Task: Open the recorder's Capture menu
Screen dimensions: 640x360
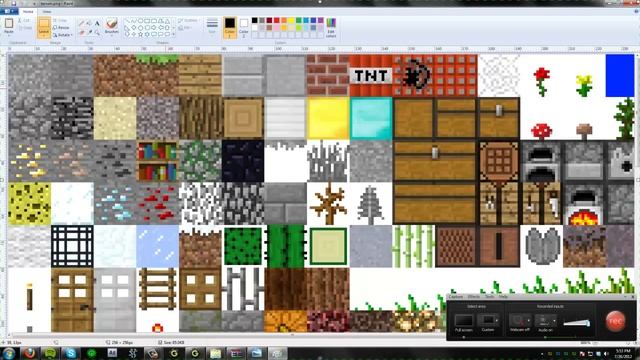Action: [x=456, y=297]
